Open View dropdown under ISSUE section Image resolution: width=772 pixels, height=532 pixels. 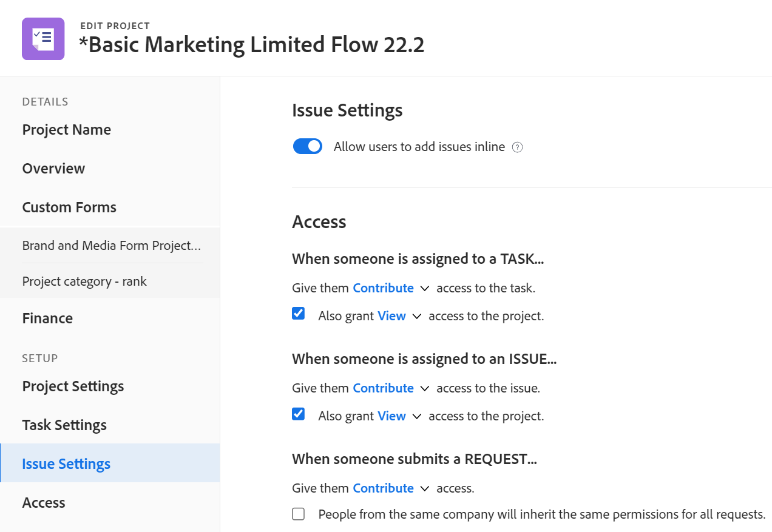(399, 416)
